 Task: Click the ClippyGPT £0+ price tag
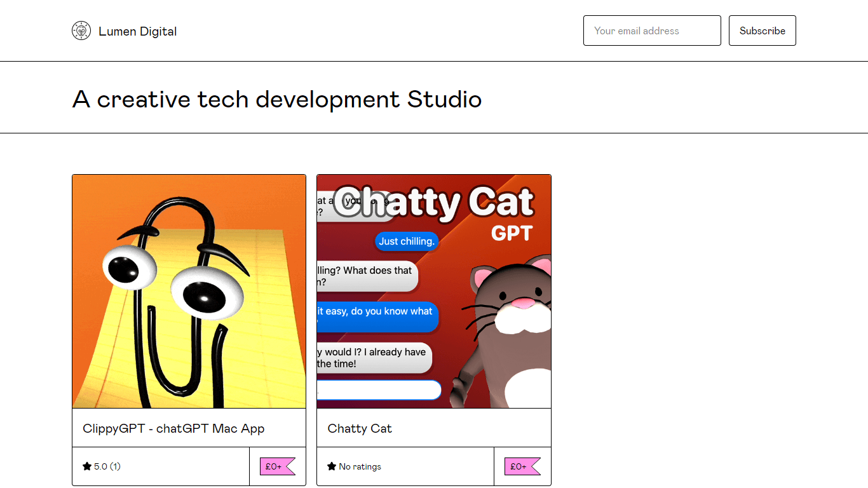tap(278, 466)
